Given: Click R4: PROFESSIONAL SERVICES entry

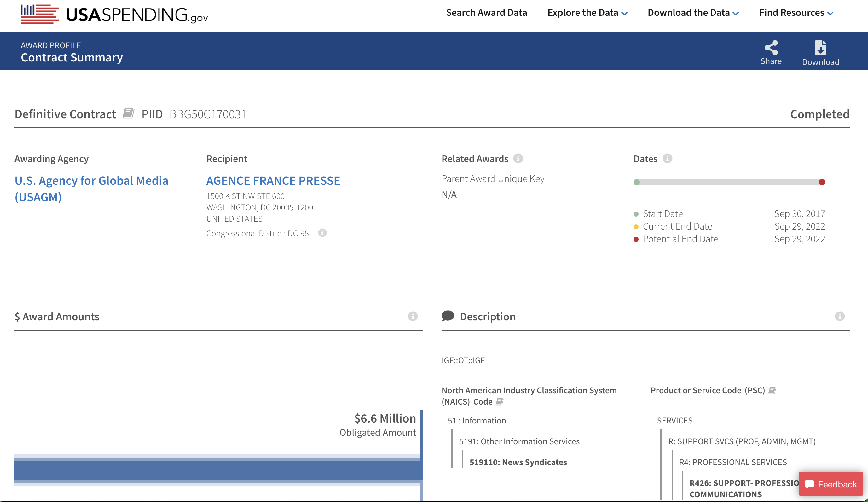Looking at the screenshot, I should click(733, 462).
